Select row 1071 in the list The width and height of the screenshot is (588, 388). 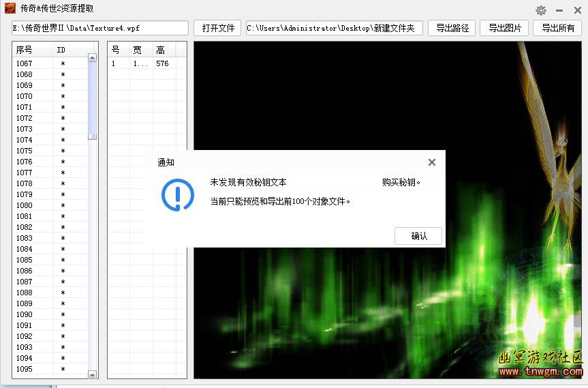(50, 107)
